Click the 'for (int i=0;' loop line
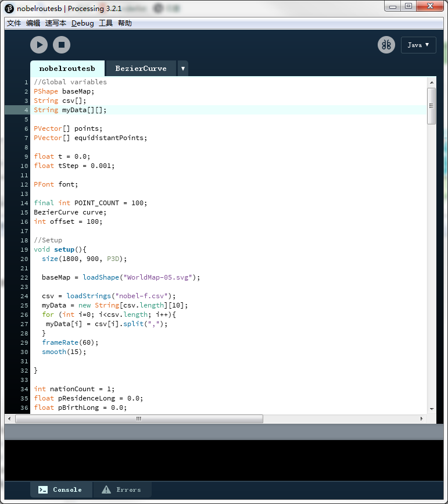Image resolution: width=448 pixels, height=504 pixels. pyautogui.click(x=109, y=314)
